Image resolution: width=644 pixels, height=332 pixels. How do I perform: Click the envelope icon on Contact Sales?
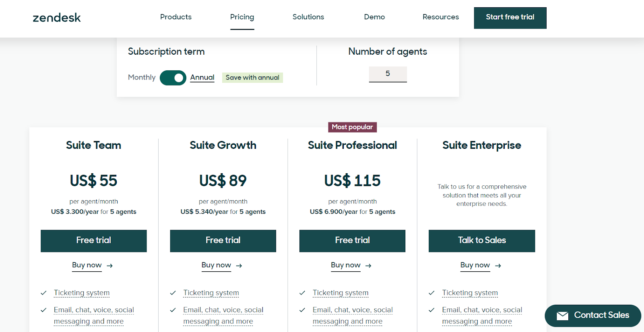pos(562,316)
